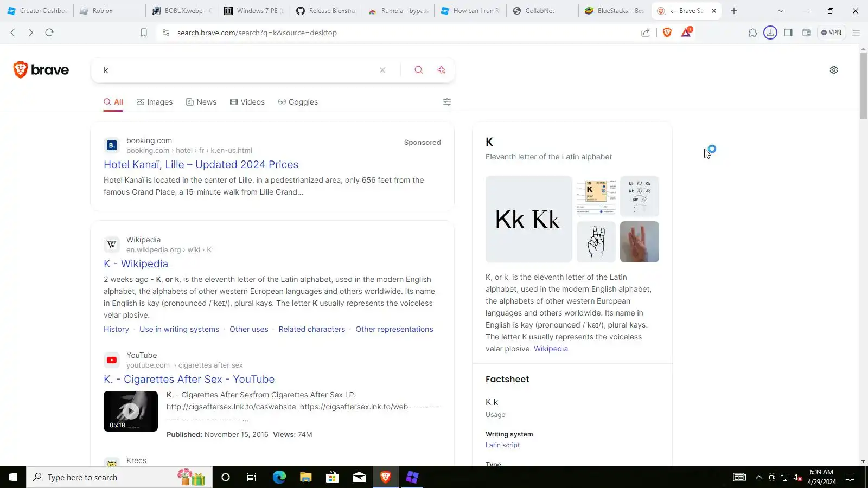Open Brave Shields lion icon

[x=667, y=33]
